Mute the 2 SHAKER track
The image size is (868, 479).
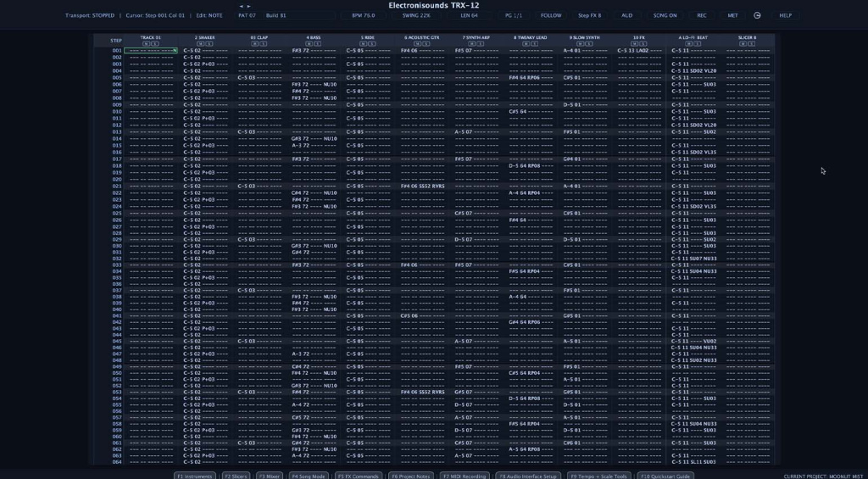coord(201,43)
